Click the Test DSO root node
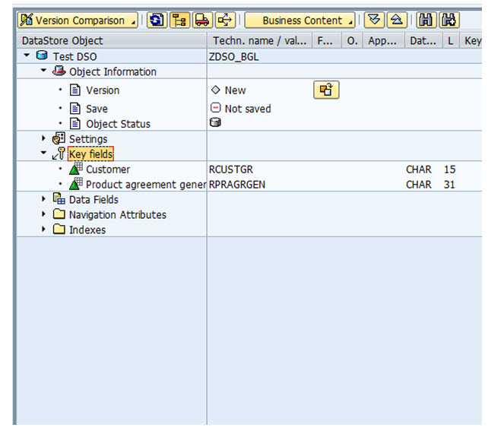Screen dimensions: 504x437 [x=74, y=56]
